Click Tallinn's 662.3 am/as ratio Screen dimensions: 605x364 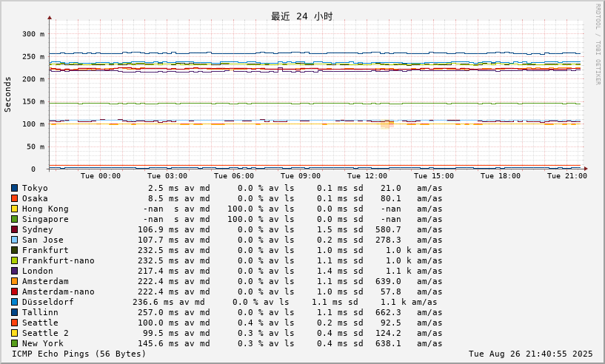click(x=388, y=313)
